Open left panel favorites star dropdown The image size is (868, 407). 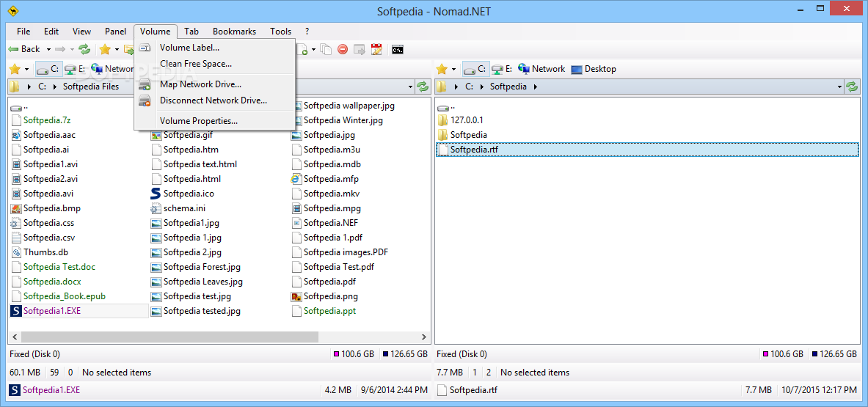point(26,70)
